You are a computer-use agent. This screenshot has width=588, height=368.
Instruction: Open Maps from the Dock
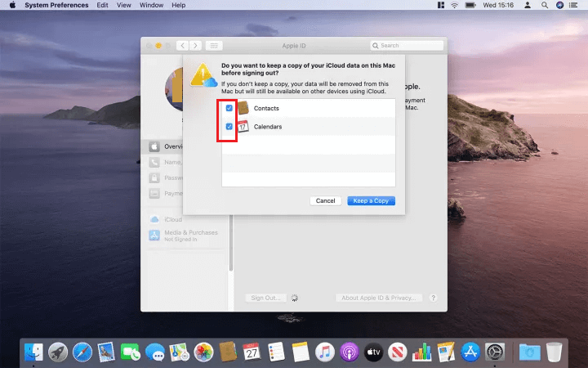pos(179,352)
